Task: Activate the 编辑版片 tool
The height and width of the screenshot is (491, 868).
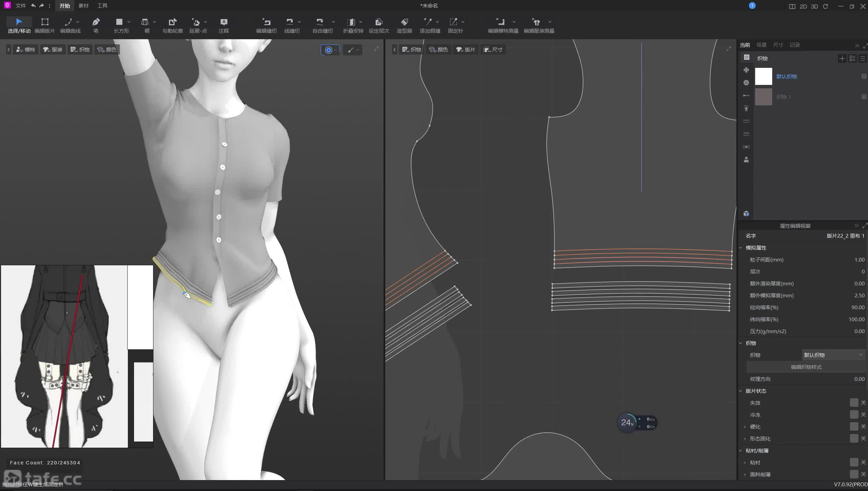Action: tap(45, 26)
